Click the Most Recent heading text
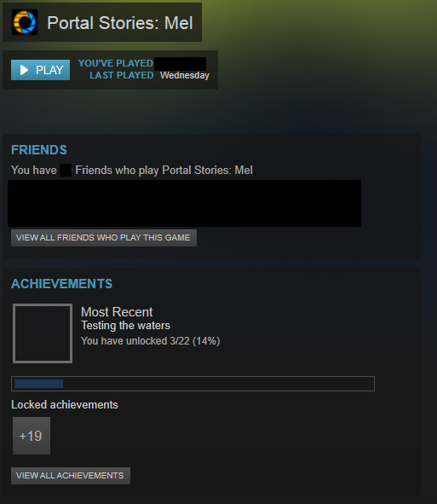Screen dimensions: 437x504 [117, 312]
